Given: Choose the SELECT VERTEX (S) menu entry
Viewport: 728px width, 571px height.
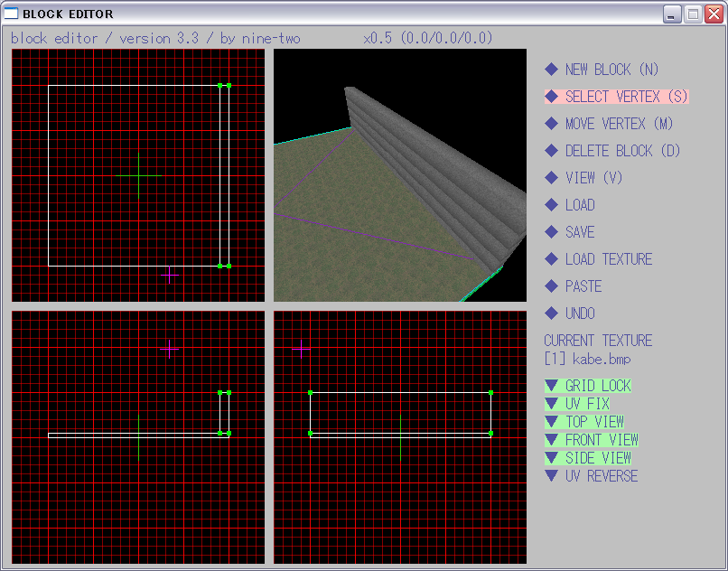Looking at the screenshot, I should point(626,97).
